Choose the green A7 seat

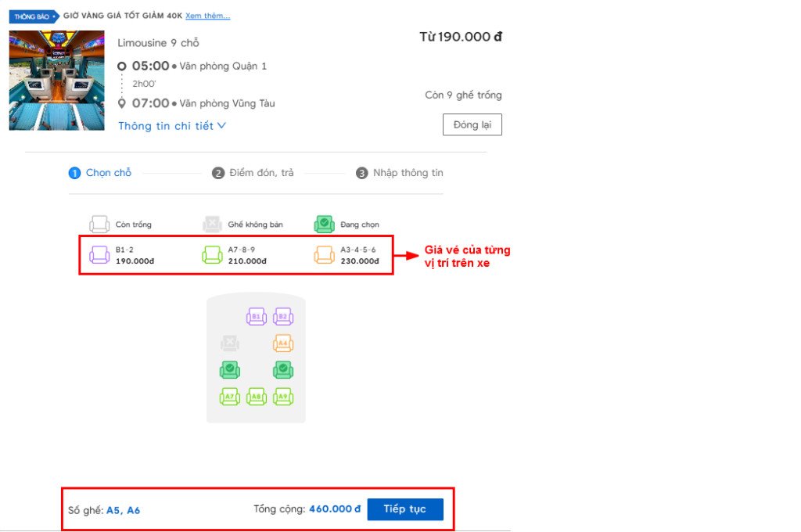coord(229,397)
